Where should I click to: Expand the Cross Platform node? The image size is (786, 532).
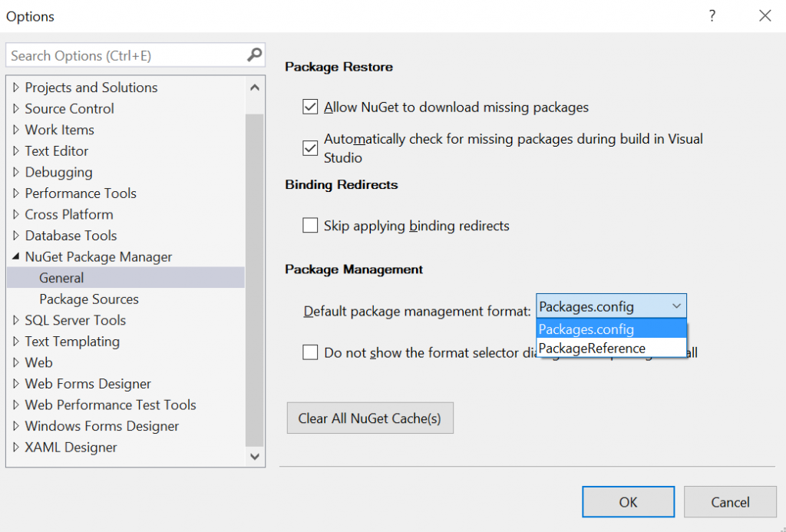tap(16, 214)
